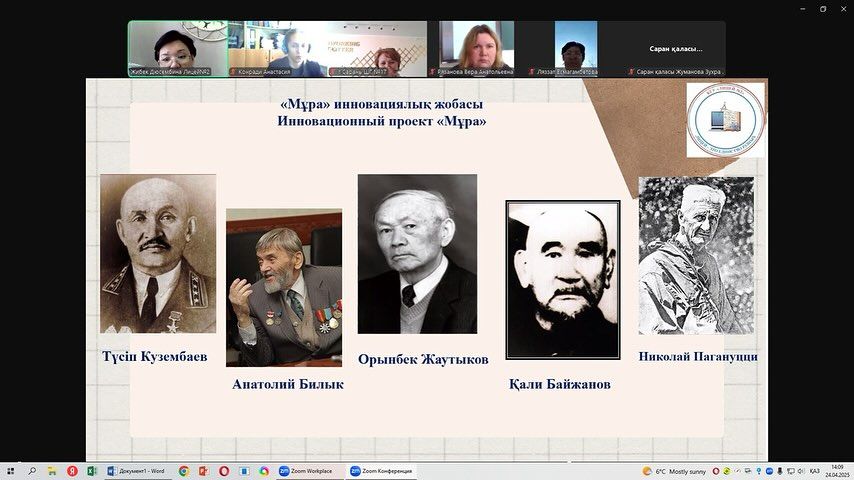Launch Yandex from the taskbar
Image resolution: width=854 pixels, height=480 pixels.
pyautogui.click(x=72, y=471)
